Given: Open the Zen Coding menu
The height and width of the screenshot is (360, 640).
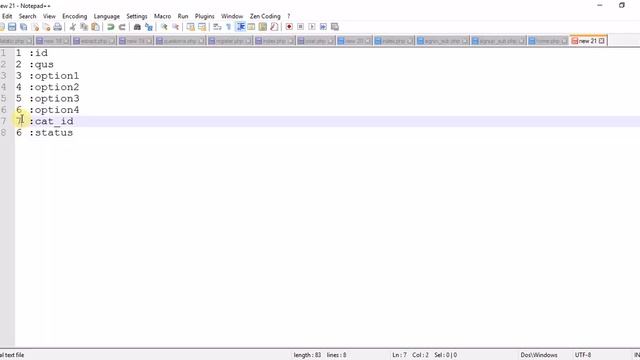Looking at the screenshot, I should tap(265, 16).
